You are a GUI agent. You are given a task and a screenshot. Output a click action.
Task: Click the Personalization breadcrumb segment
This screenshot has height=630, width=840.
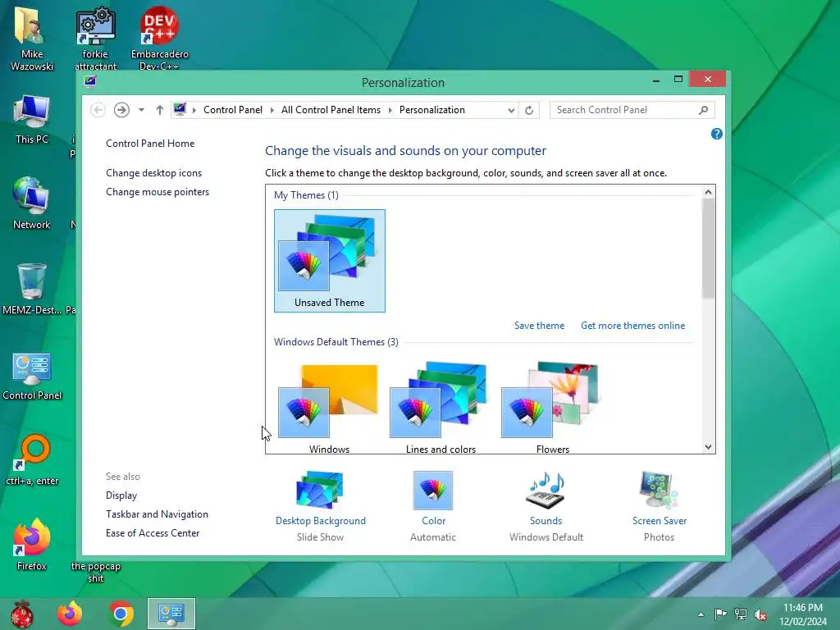click(431, 110)
